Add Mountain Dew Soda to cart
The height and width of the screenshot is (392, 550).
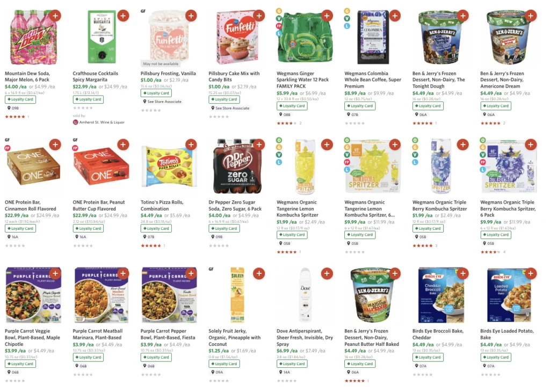pos(55,16)
